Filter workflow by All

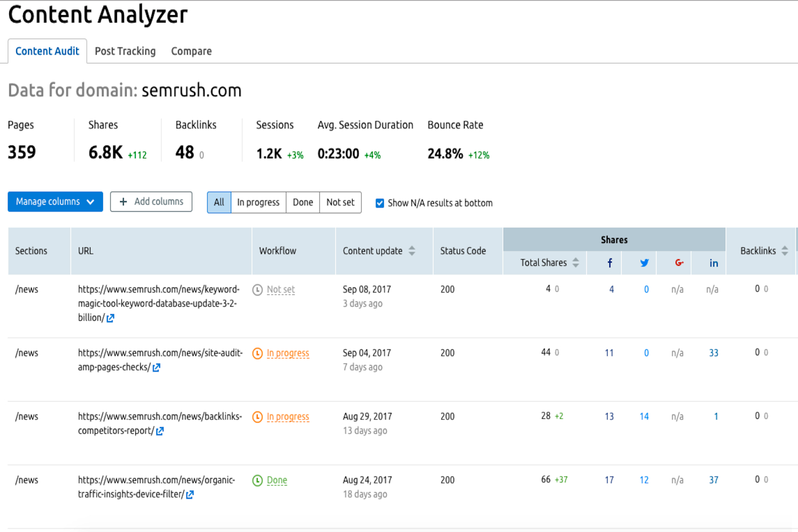(x=219, y=203)
